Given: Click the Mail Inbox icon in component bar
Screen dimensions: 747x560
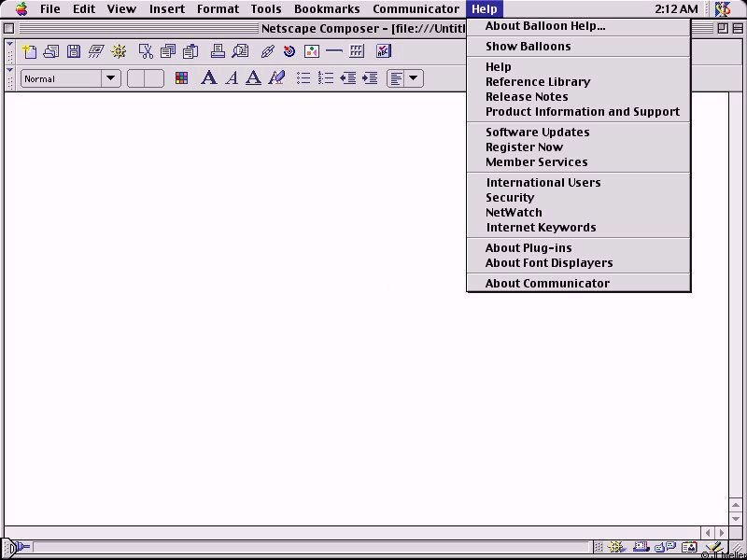Looking at the screenshot, I should pyautogui.click(x=641, y=548).
